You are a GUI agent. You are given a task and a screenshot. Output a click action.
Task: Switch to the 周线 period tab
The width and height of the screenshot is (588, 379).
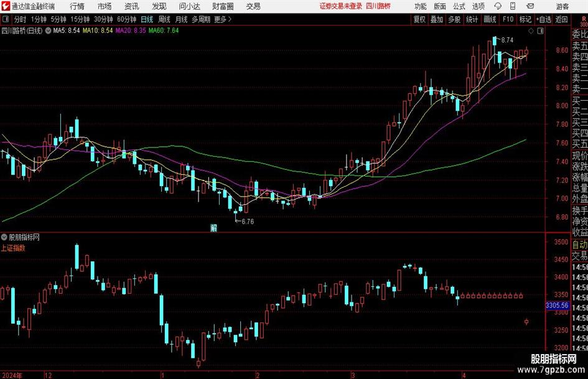164,19
